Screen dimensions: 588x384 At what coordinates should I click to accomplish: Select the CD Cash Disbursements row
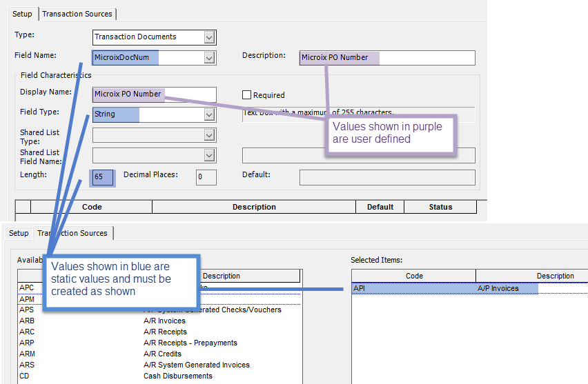(159, 376)
